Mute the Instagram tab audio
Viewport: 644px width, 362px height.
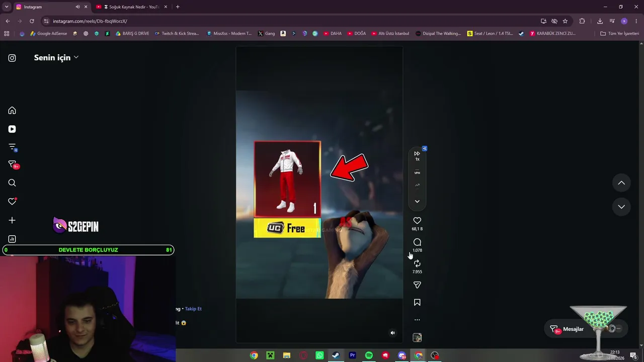click(x=77, y=7)
